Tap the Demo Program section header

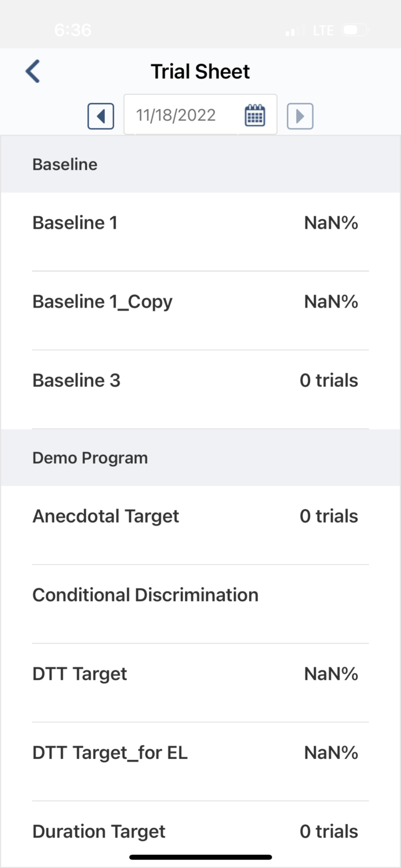tap(200, 458)
